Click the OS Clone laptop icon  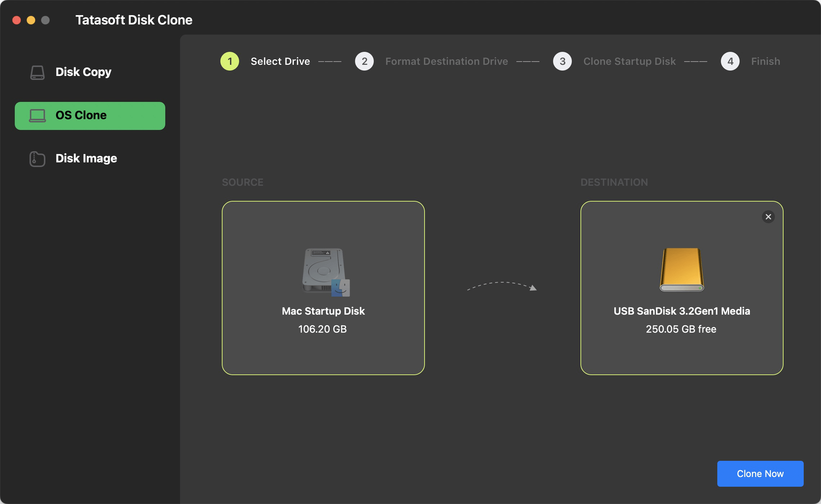pyautogui.click(x=37, y=115)
